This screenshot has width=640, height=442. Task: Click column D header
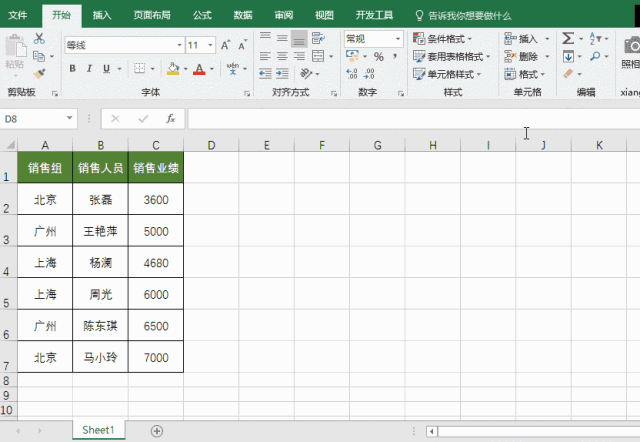tap(211, 145)
